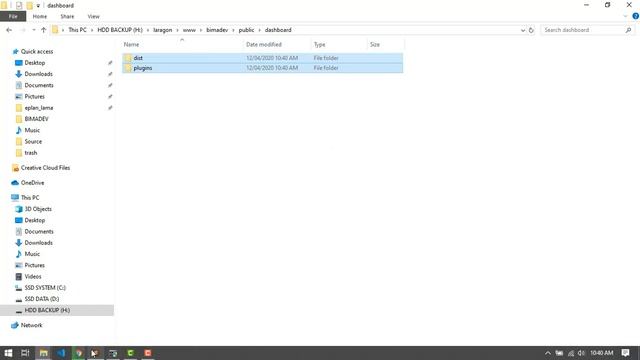Open Quick access in navigation pane
Screen dimensions: 640x360
(x=37, y=51)
